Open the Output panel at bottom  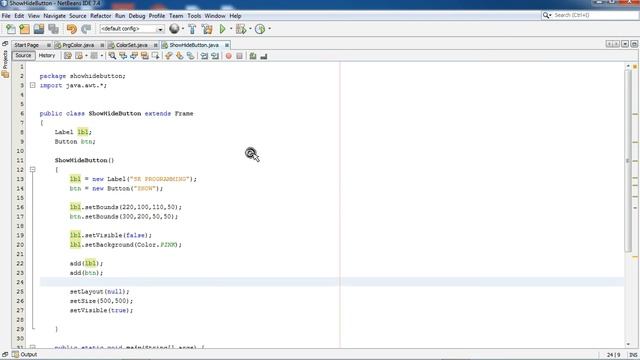pyautogui.click(x=24, y=355)
